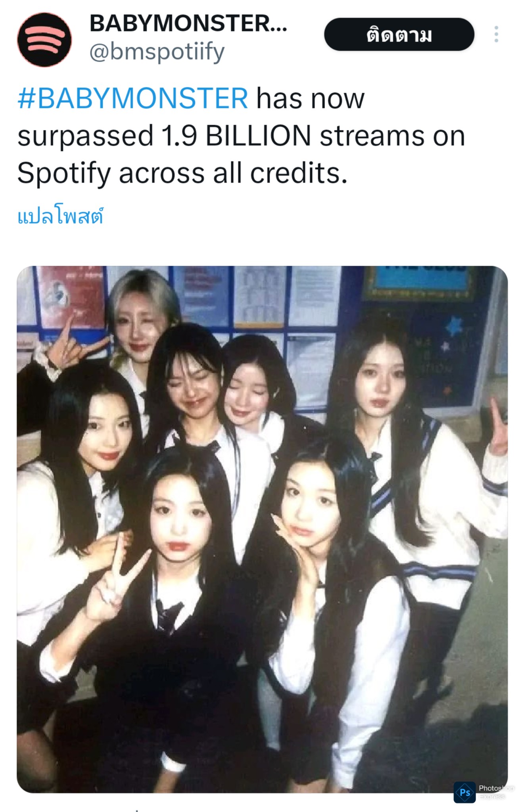Tap the three-dot more options icon

pyautogui.click(x=496, y=34)
